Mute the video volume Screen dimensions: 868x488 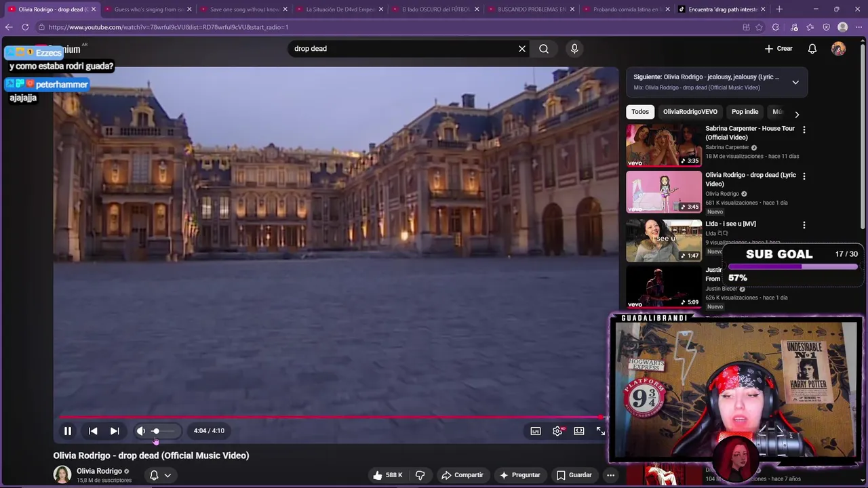141,431
